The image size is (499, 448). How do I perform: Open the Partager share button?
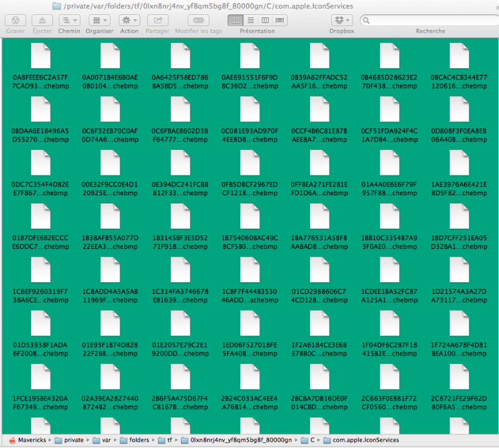coord(158,21)
